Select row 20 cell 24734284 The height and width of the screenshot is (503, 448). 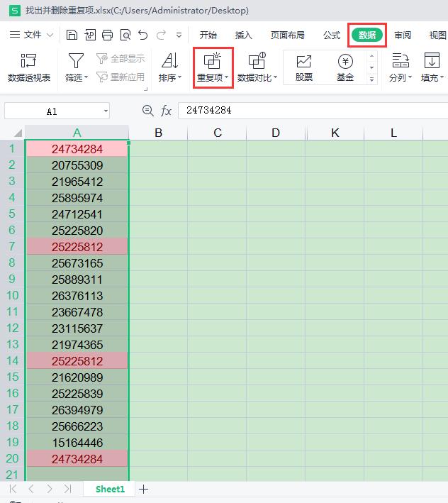(x=77, y=459)
